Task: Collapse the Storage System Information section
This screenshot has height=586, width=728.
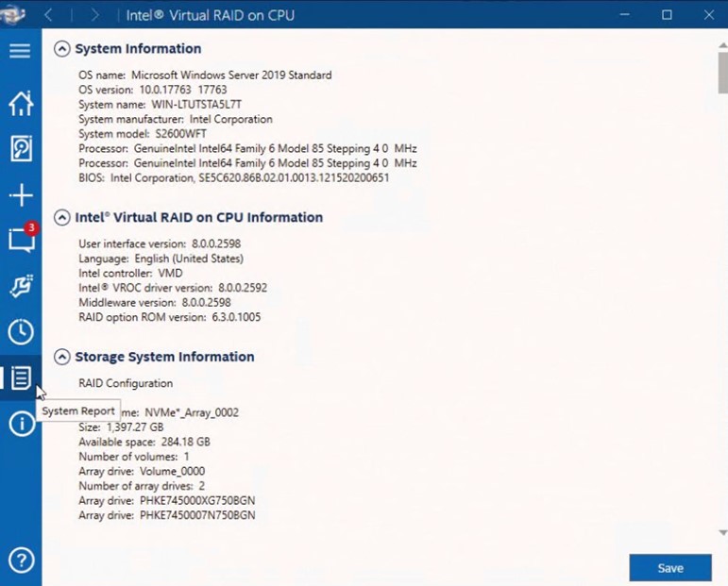Action: [61, 357]
